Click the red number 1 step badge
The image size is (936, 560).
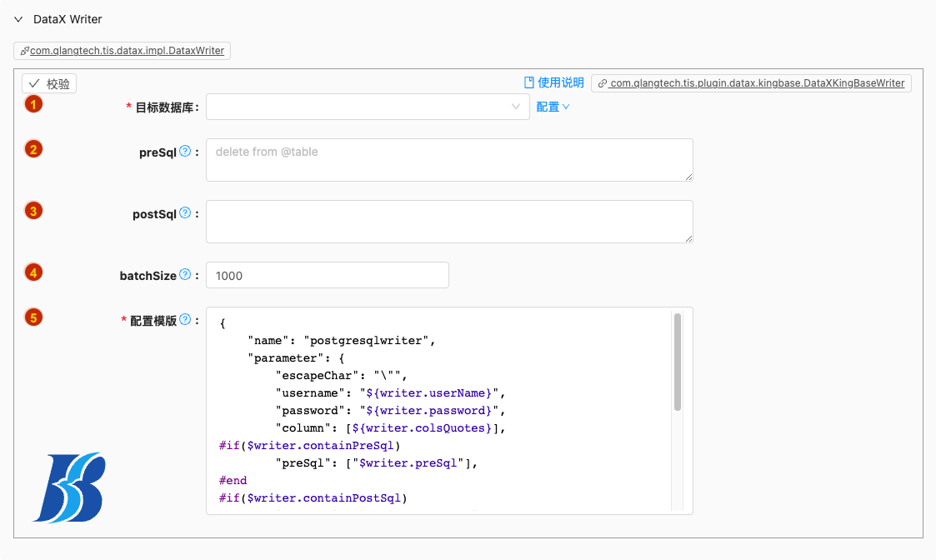click(33, 104)
